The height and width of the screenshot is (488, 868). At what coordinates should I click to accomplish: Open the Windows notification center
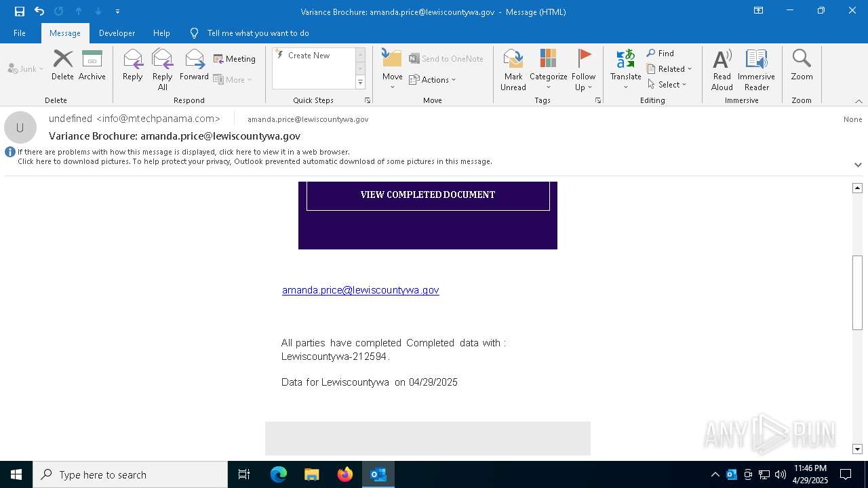(x=846, y=474)
